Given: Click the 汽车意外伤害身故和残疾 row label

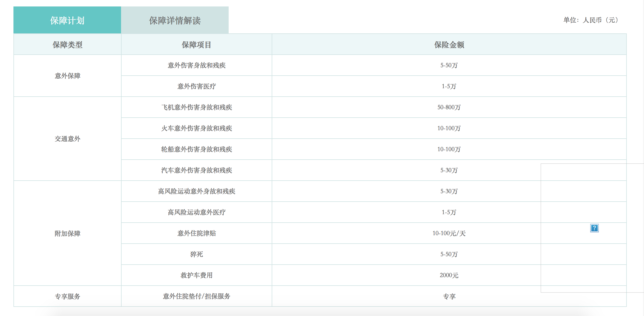Looking at the screenshot, I should [x=196, y=170].
